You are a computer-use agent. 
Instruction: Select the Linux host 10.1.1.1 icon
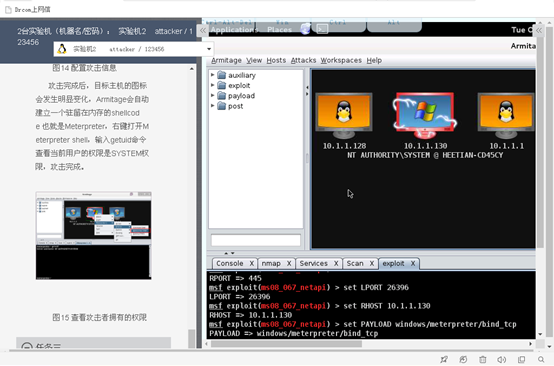(x=506, y=116)
